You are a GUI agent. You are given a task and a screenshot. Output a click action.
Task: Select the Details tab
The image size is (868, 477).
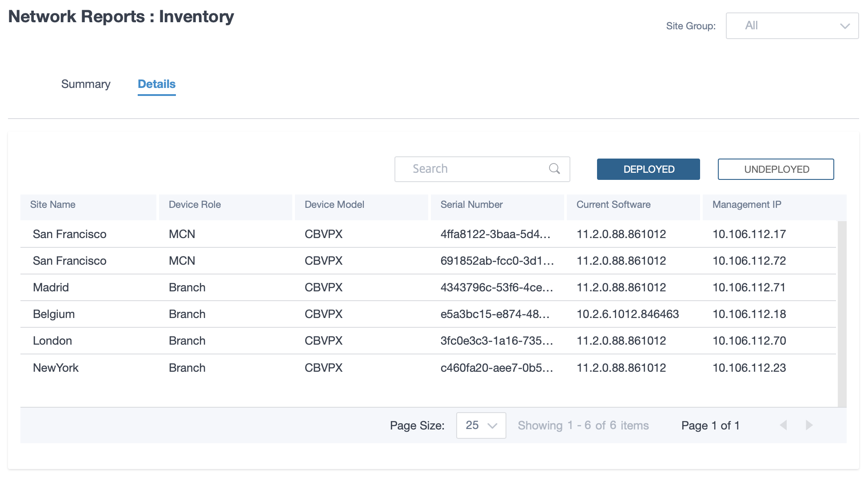coord(157,84)
